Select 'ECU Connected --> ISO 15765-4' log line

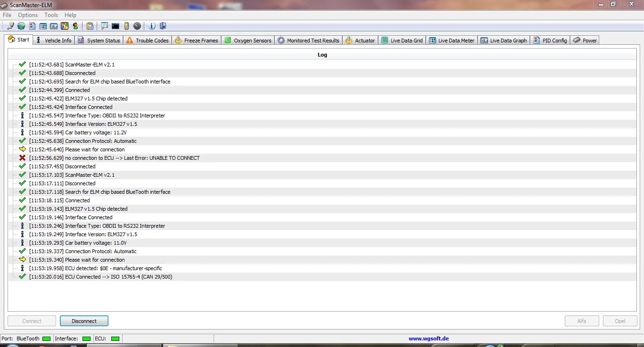point(100,277)
